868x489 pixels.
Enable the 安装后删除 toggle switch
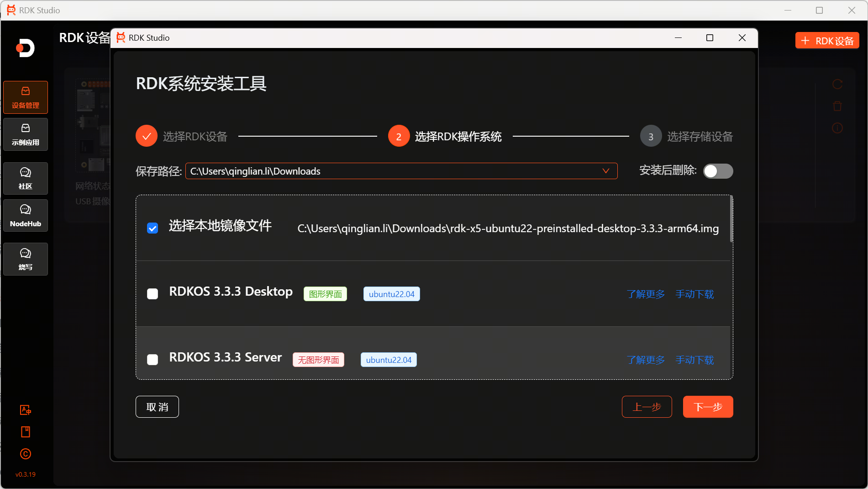point(718,171)
